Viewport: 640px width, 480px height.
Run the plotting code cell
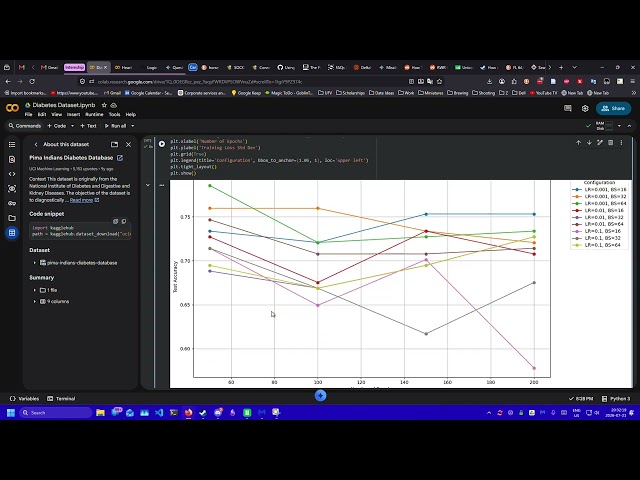pyautogui.click(x=162, y=144)
